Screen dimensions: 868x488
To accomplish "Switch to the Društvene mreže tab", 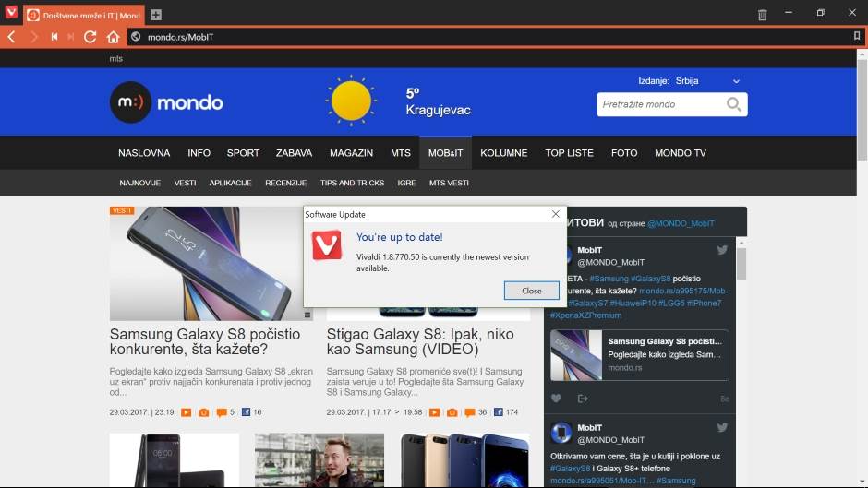I will click(83, 16).
